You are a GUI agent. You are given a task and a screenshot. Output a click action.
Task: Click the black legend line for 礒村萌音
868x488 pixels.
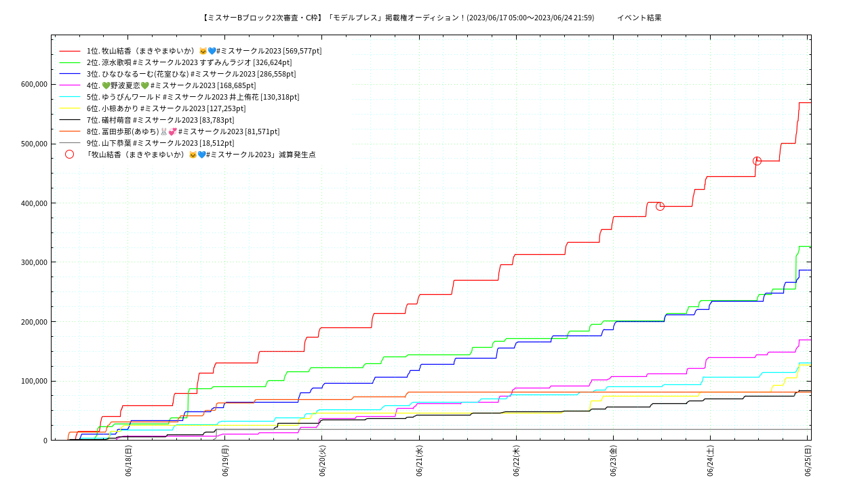[70, 120]
